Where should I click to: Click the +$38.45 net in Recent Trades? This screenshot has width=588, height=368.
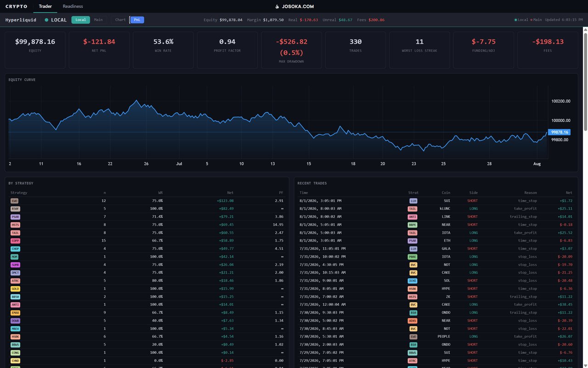(x=565, y=305)
